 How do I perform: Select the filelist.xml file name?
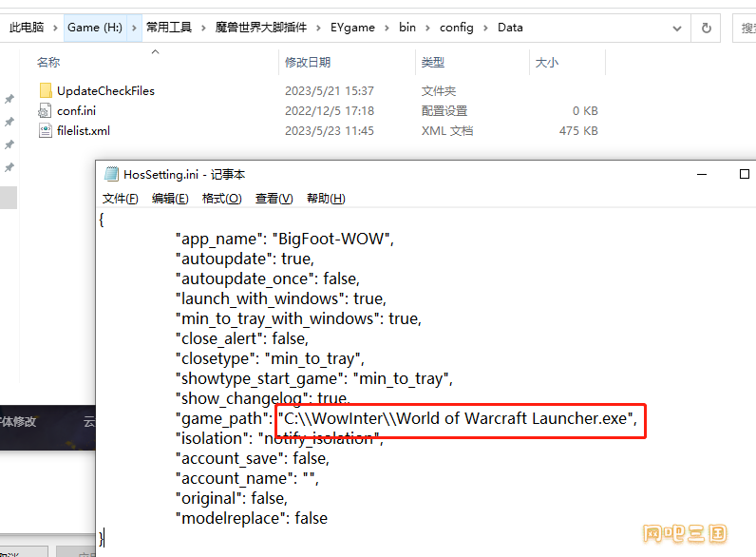(x=84, y=131)
